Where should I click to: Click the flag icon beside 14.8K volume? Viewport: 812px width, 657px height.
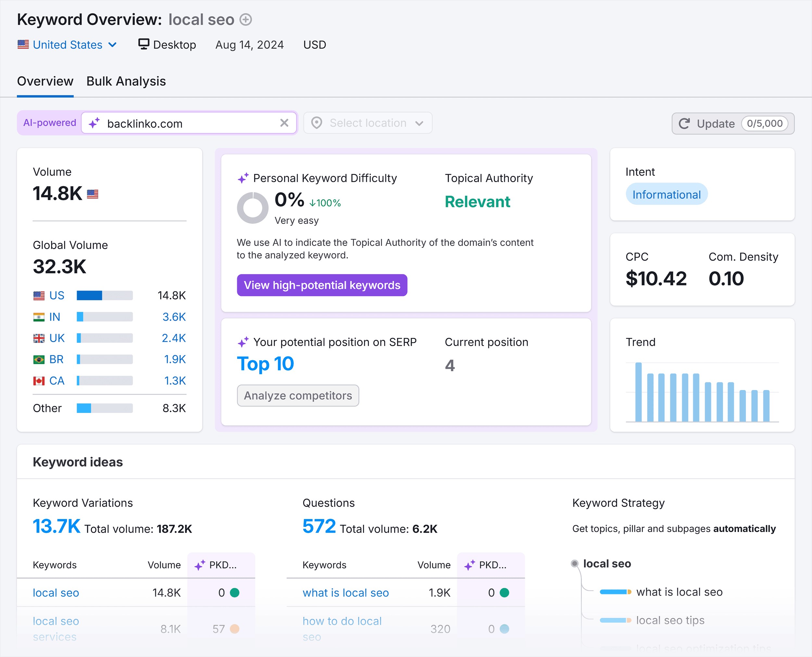93,194
